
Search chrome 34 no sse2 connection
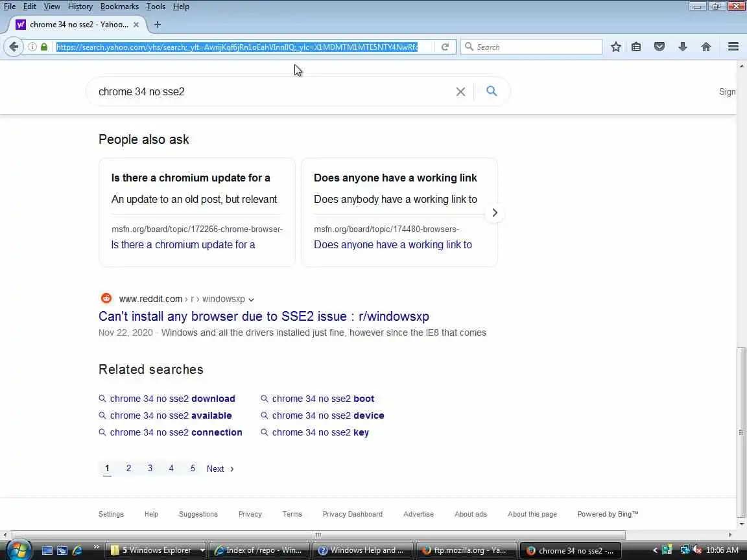pos(176,432)
